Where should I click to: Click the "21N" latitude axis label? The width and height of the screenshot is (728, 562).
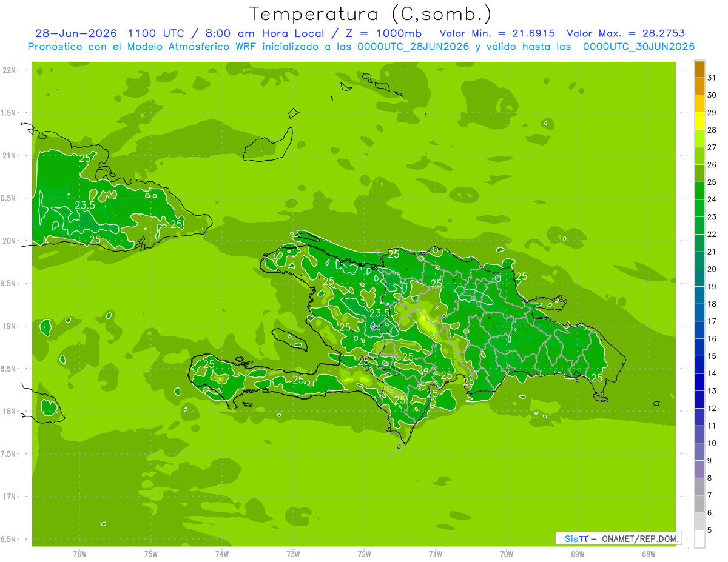pyautogui.click(x=10, y=156)
